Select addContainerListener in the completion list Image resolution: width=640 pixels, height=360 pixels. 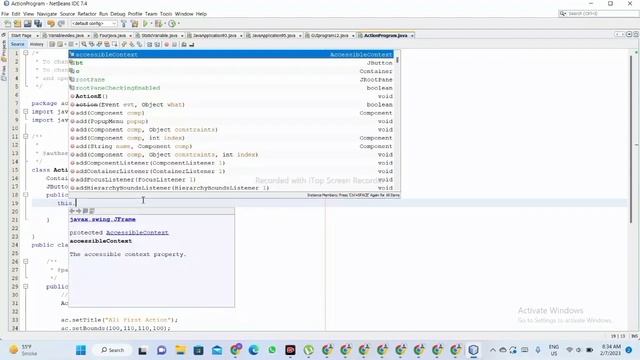(231, 171)
